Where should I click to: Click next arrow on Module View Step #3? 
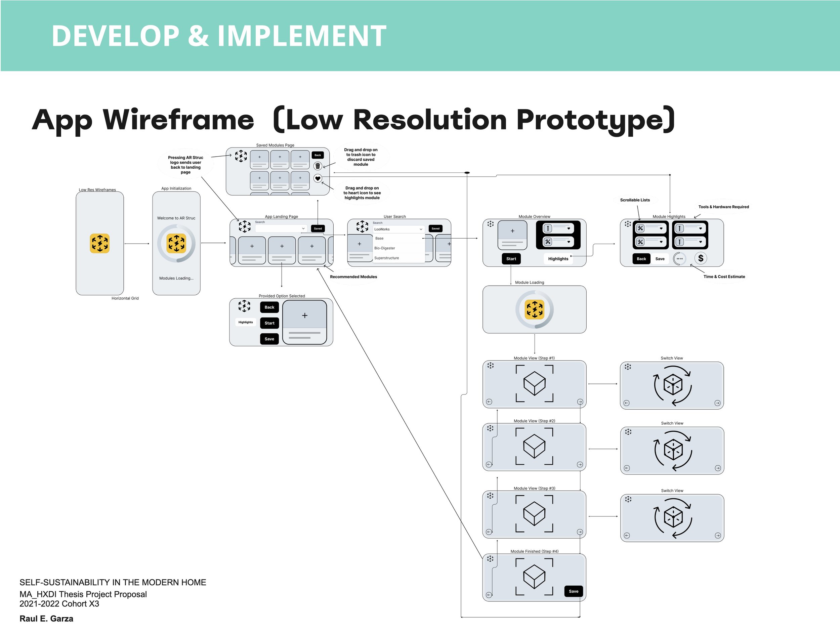tap(580, 532)
